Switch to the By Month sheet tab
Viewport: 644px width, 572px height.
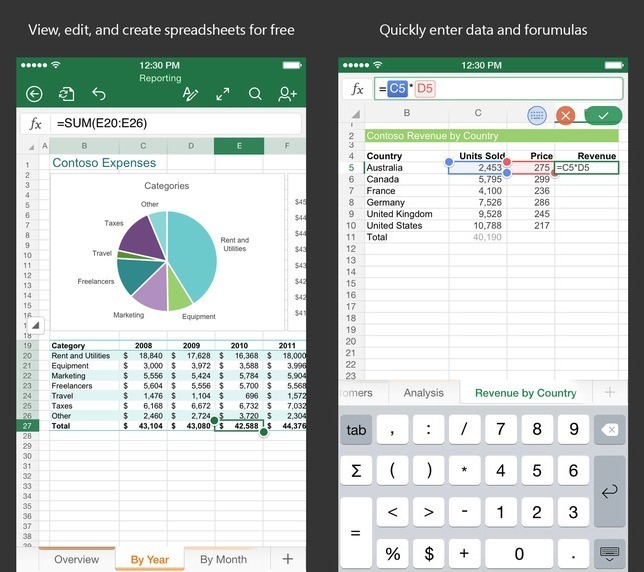click(x=223, y=559)
